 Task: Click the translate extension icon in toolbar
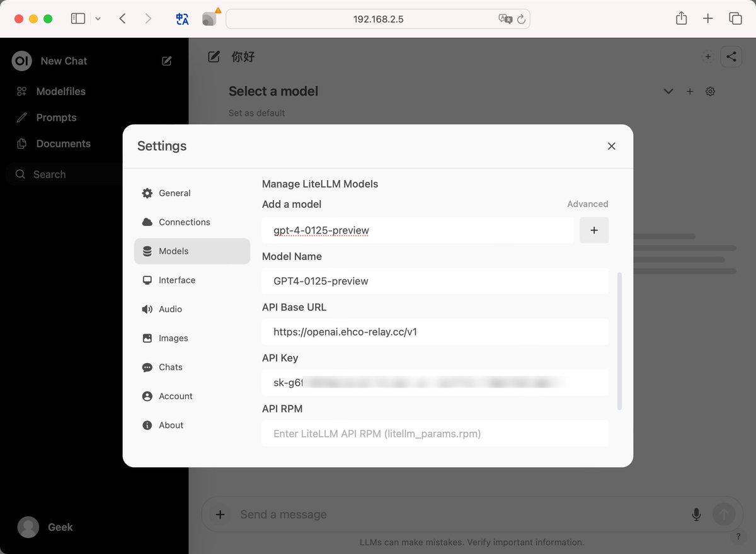182,19
